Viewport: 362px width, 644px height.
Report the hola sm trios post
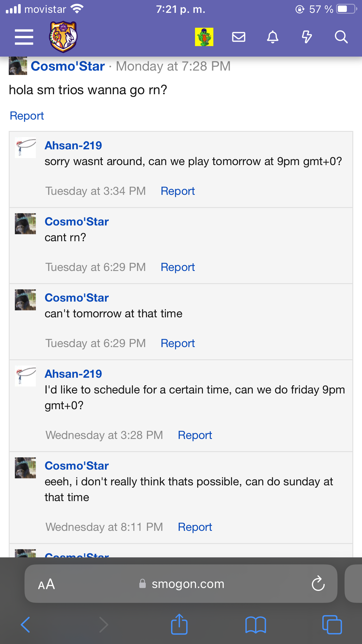tap(27, 116)
